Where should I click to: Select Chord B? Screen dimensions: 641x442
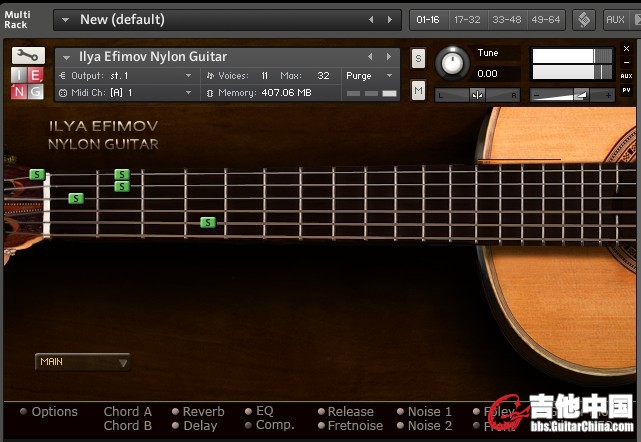(x=128, y=426)
